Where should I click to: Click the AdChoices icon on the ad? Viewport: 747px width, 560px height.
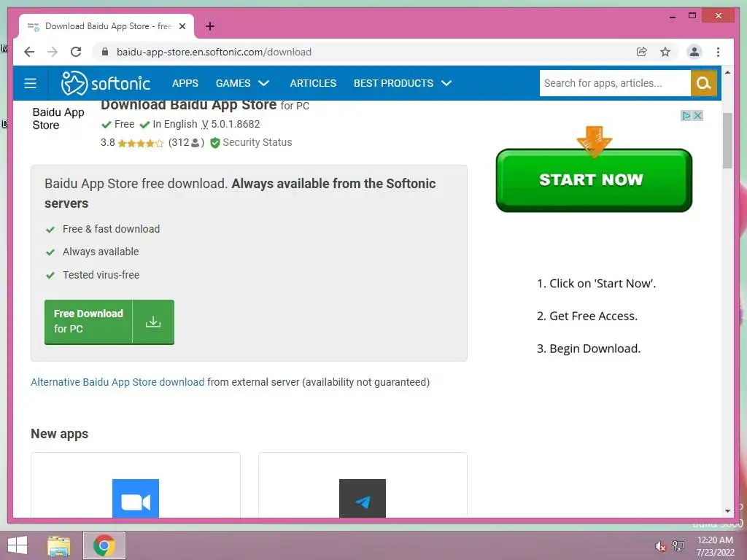[x=686, y=115]
